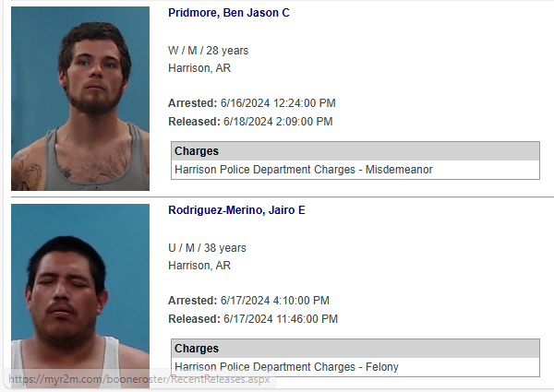The image size is (554, 392).
Task: Select the Rodriguez-Merino, Jairo E name link
Action: (236, 210)
